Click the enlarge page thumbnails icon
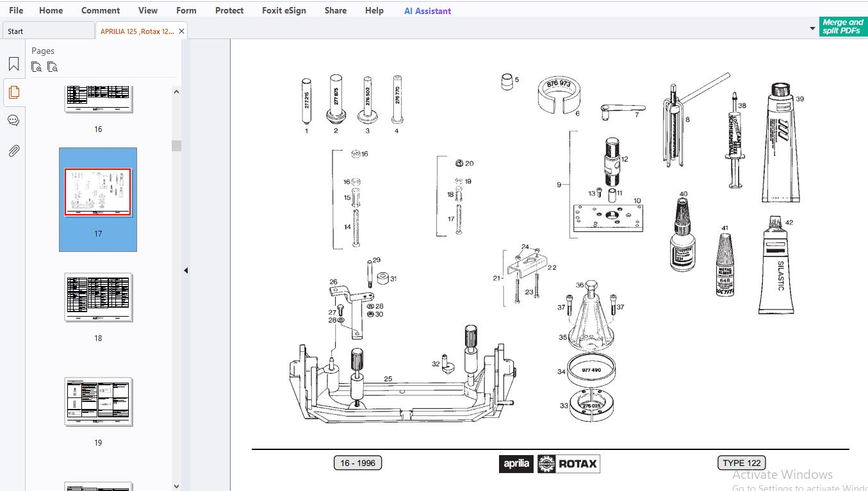868x491 pixels. pos(37,67)
